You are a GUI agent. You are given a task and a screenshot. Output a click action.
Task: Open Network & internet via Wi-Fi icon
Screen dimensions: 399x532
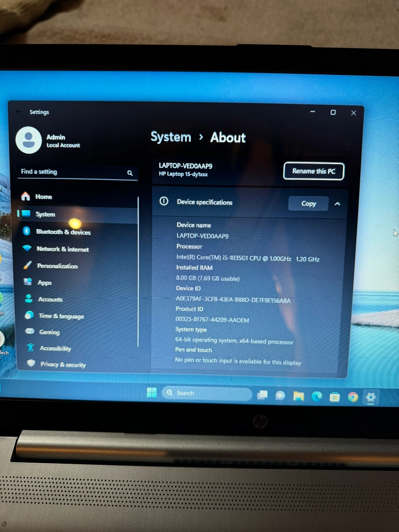27,248
